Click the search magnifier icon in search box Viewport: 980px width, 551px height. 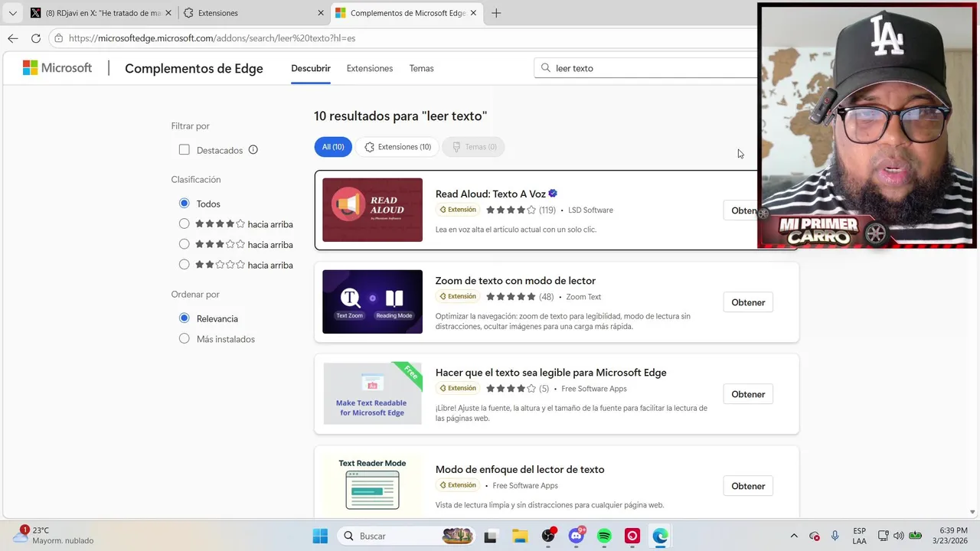click(546, 68)
